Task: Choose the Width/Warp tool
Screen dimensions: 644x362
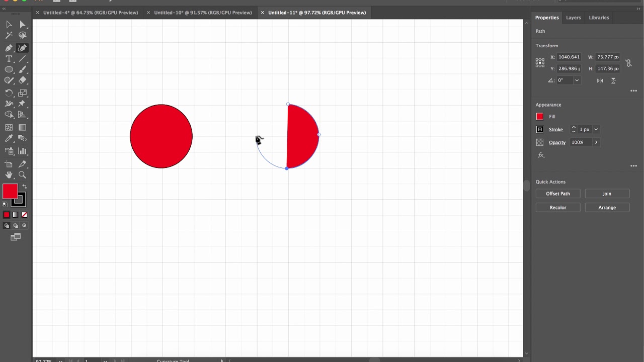Action: [9, 104]
